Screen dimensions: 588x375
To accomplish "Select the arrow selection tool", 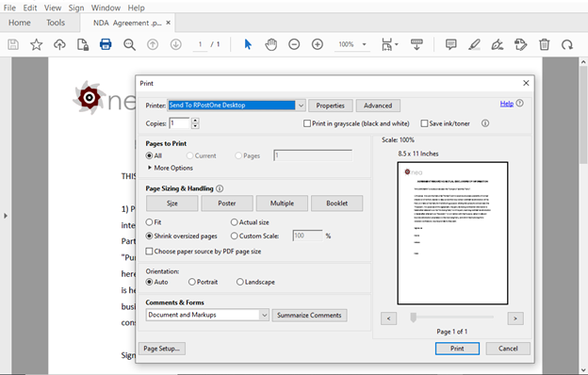I will coord(248,44).
